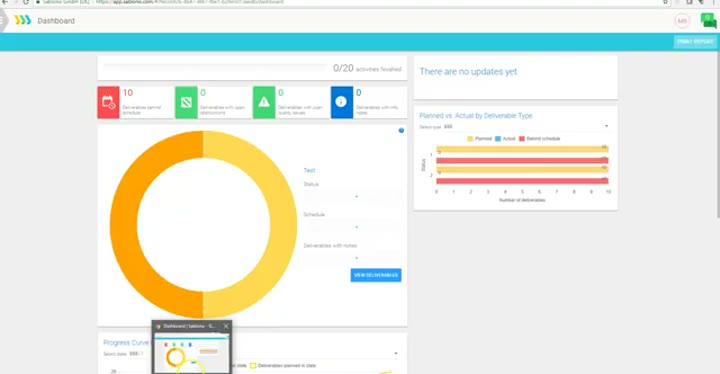The image size is (720, 374).
Task: Open the Schedule dropdown beside donut chart
Action: (353, 227)
